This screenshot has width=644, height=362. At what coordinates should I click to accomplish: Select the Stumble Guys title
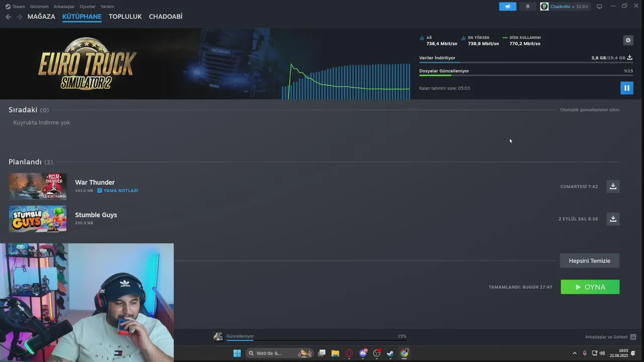pos(96,215)
